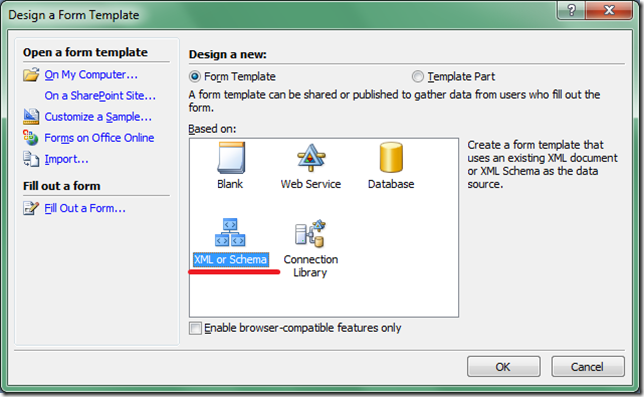Image resolution: width=644 pixels, height=397 pixels.
Task: Open the Fill Out a Form link
Action: click(x=85, y=209)
